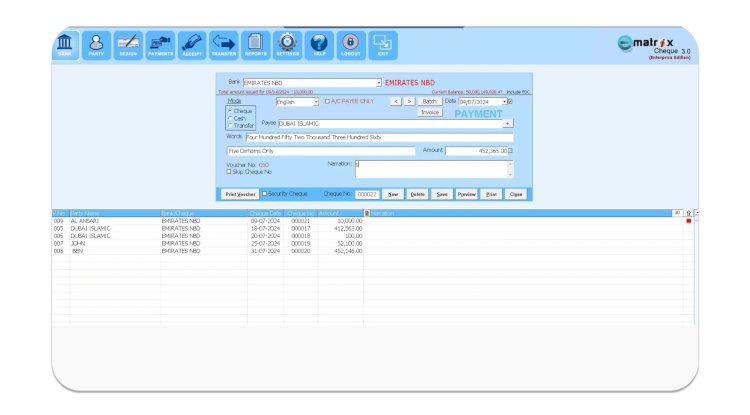This screenshot has height=415, width=750.
Task: Toggle the checkbox next to the Date field
Action: [510, 102]
